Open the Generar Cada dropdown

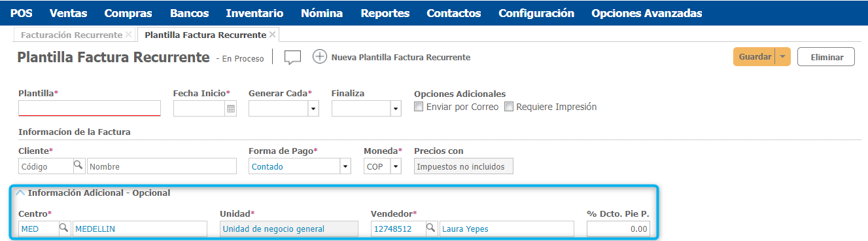(x=313, y=109)
